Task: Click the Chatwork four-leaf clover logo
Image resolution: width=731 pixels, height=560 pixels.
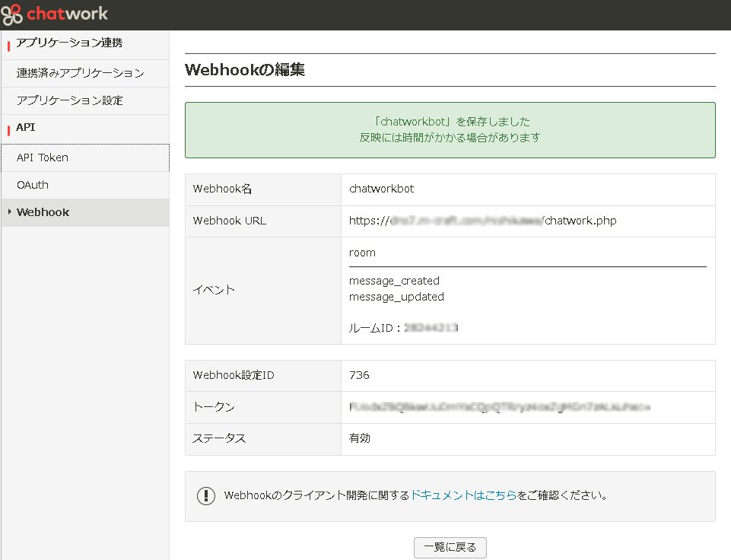Action: [12, 13]
